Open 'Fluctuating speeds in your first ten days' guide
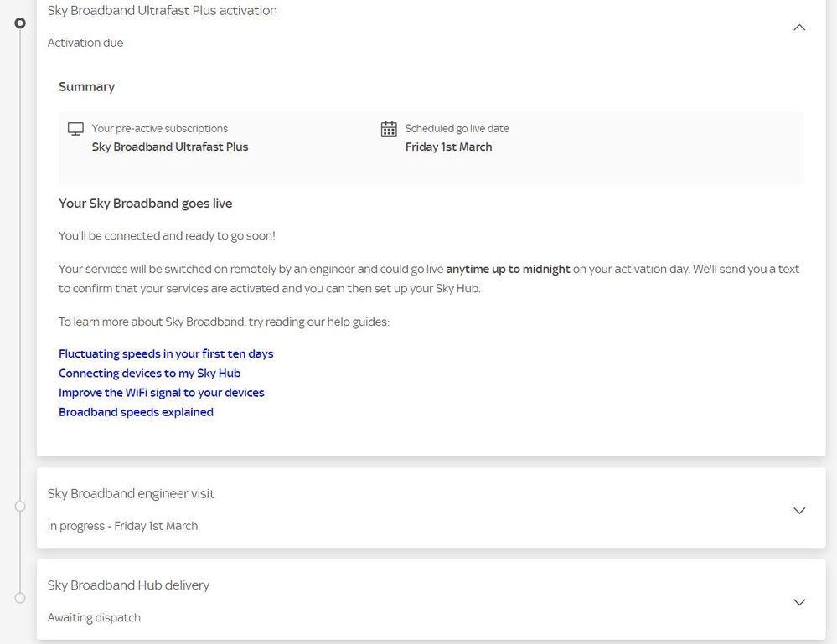The width and height of the screenshot is (837, 644). [x=166, y=353]
